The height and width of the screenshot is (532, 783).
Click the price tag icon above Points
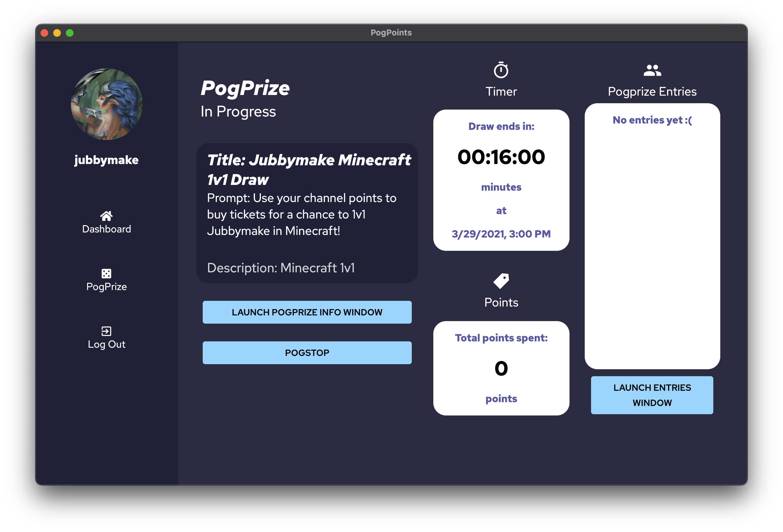[501, 281]
